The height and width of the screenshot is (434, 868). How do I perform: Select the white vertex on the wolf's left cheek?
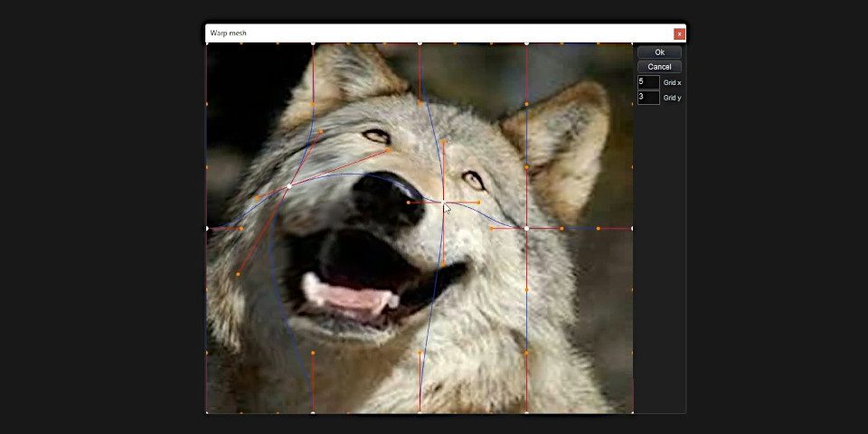288,187
